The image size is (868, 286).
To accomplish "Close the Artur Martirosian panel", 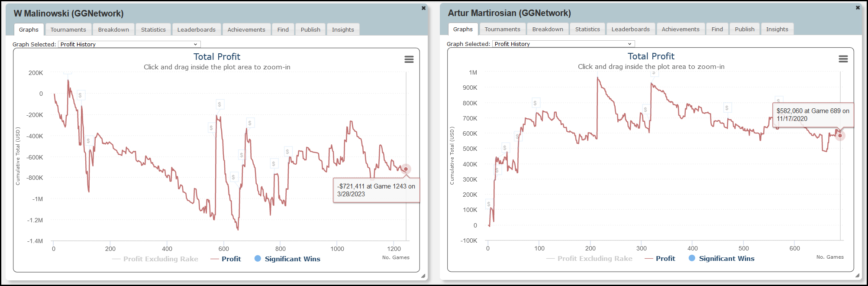I will tap(858, 8).
